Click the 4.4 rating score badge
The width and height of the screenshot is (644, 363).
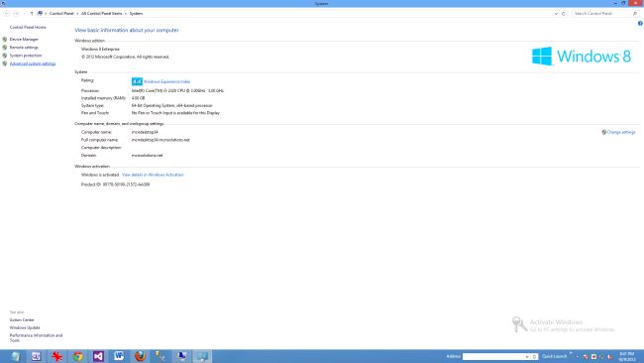point(137,81)
